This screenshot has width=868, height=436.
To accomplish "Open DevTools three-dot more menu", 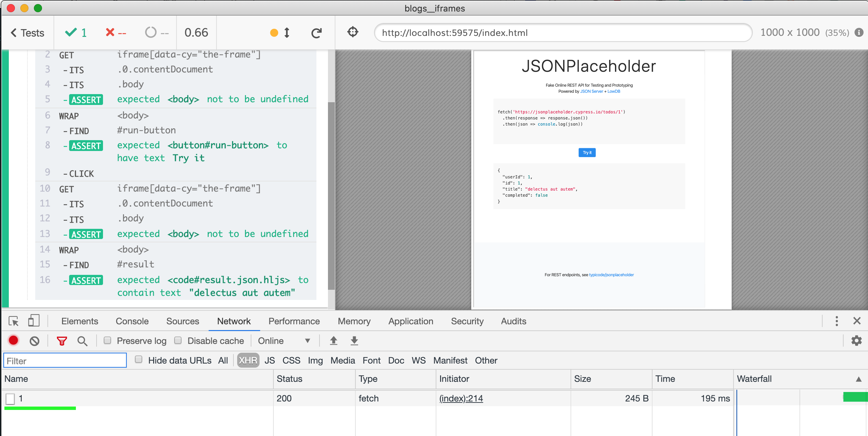I will (836, 321).
